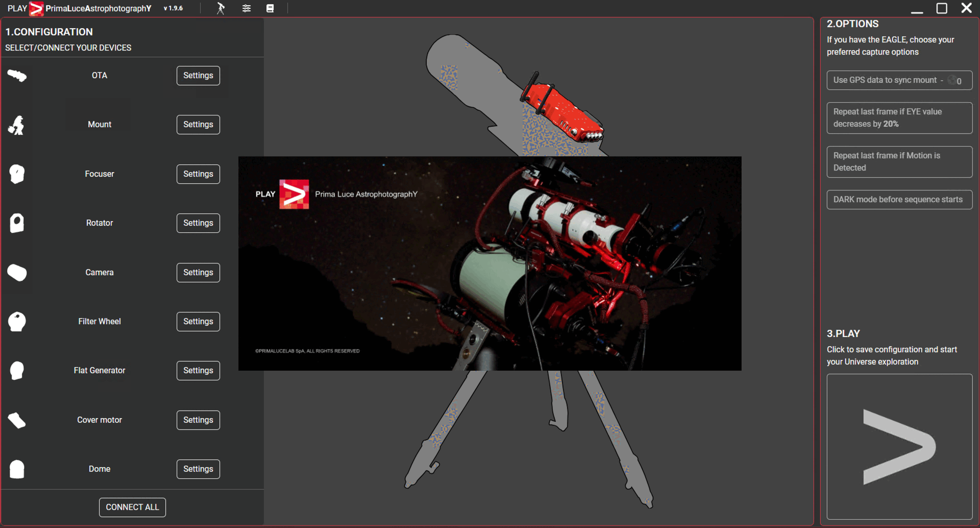Click the Focuser label text
Screen dimensions: 980x528
point(100,174)
